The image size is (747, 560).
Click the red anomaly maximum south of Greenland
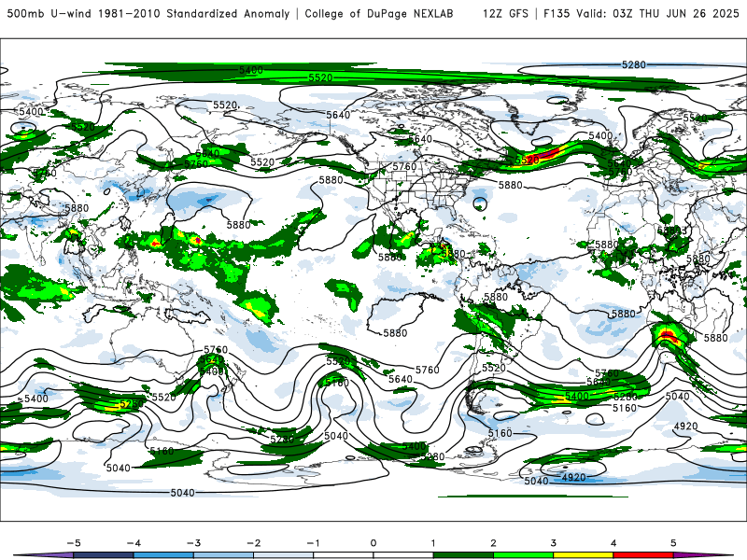click(549, 153)
